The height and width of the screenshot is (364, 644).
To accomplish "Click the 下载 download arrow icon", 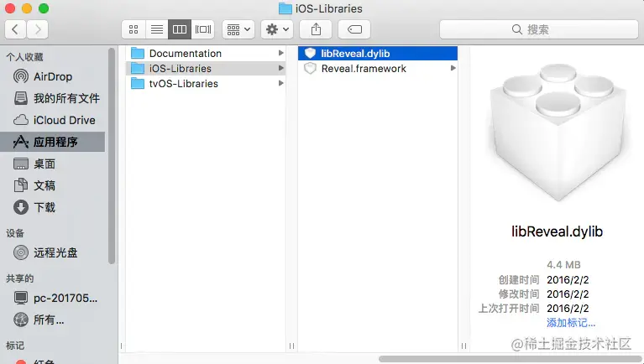I will [21, 207].
